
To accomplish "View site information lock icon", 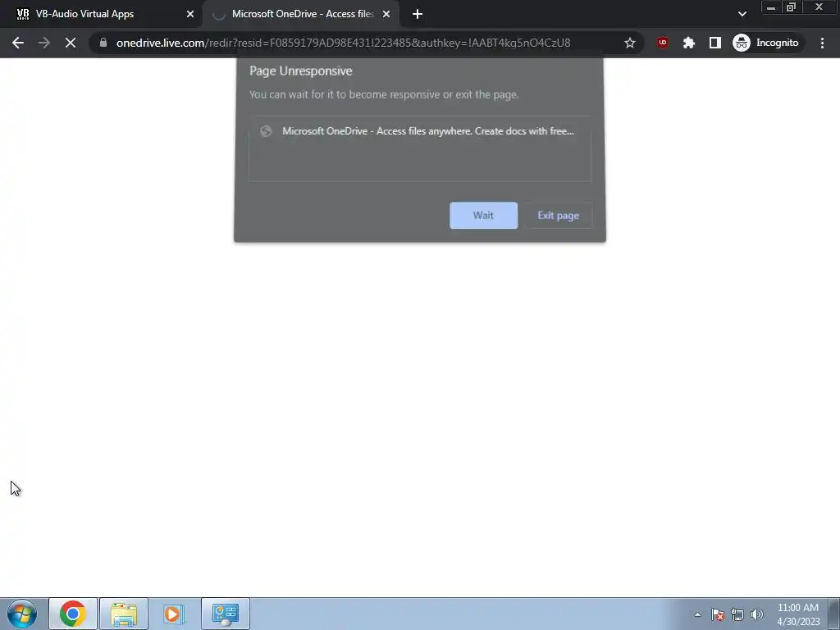I will (x=103, y=43).
